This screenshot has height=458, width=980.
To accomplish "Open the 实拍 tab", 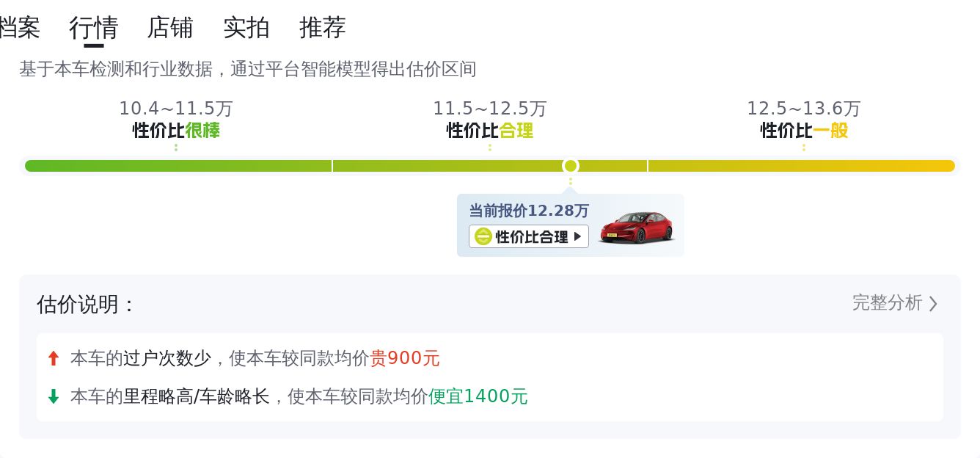I will click(x=246, y=28).
